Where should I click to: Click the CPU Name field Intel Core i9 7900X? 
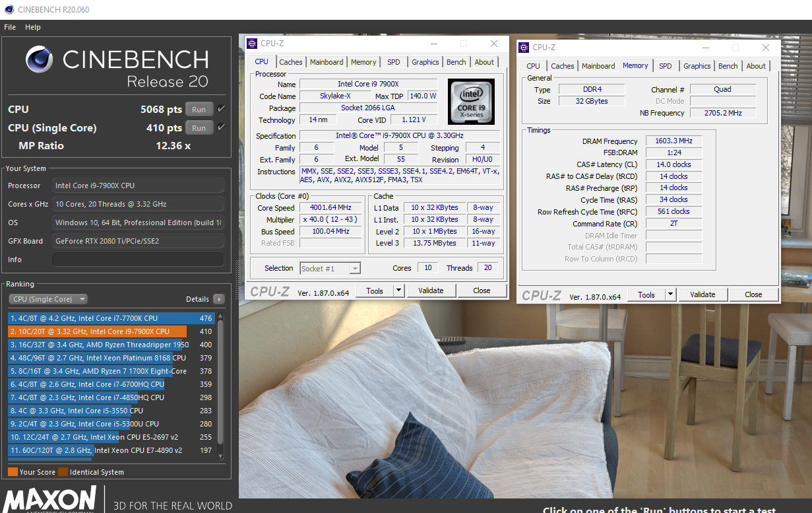tap(368, 84)
